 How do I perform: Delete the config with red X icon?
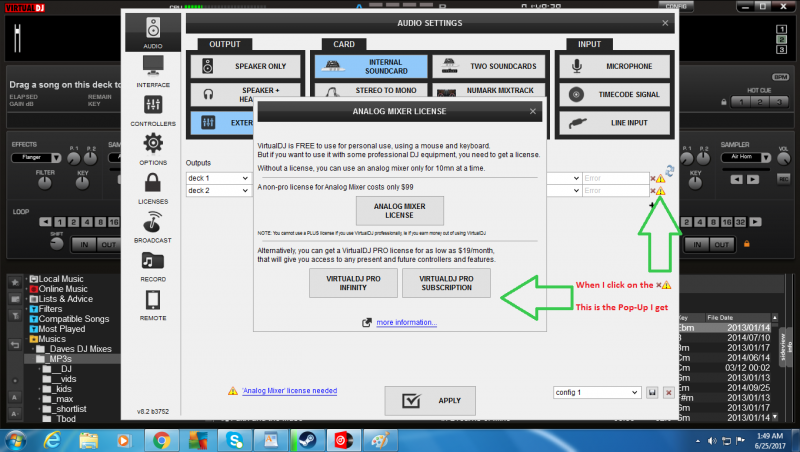pyautogui.click(x=668, y=392)
